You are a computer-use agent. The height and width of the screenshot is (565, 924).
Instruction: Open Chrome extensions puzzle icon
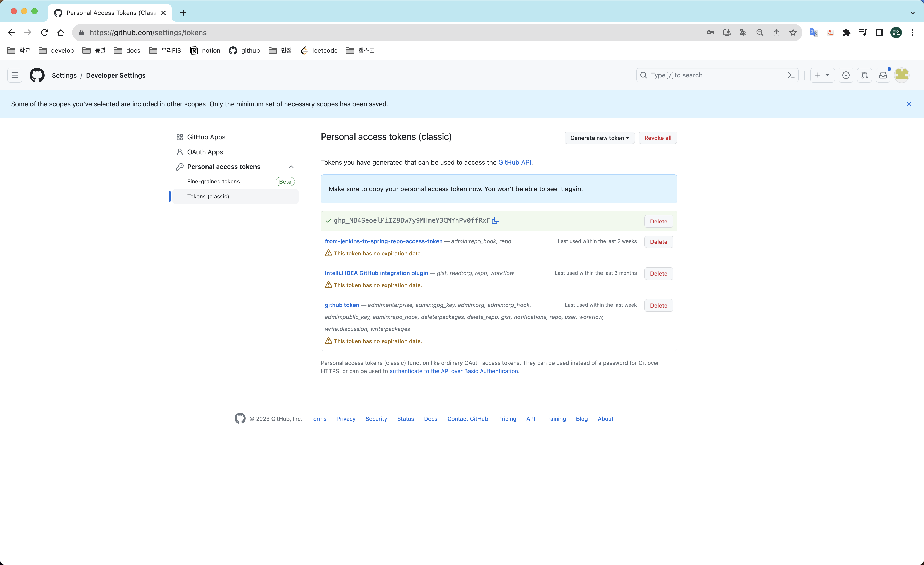(846, 33)
